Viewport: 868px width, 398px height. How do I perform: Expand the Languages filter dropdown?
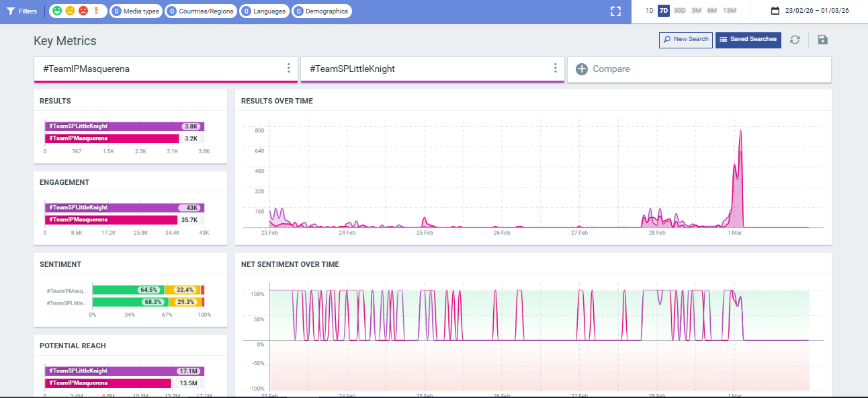[x=264, y=11]
